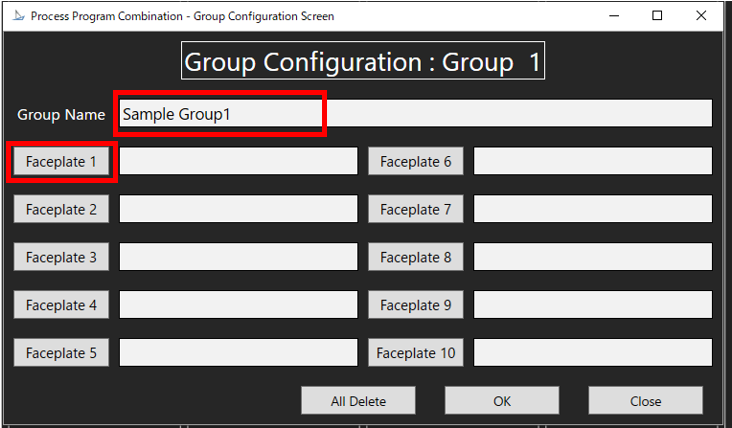732x428 pixels.
Task: Click the All Delete button
Action: 358,401
